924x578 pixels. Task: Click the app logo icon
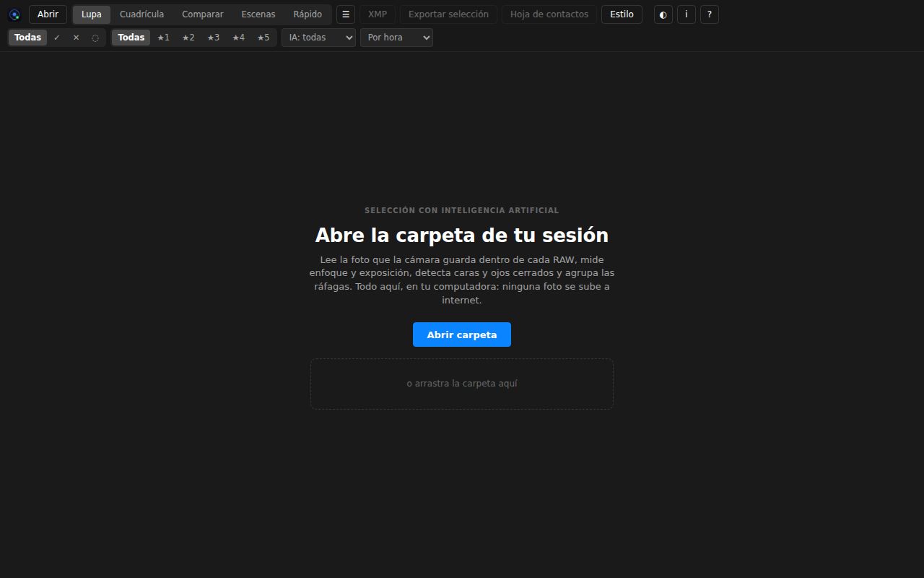[x=14, y=14]
